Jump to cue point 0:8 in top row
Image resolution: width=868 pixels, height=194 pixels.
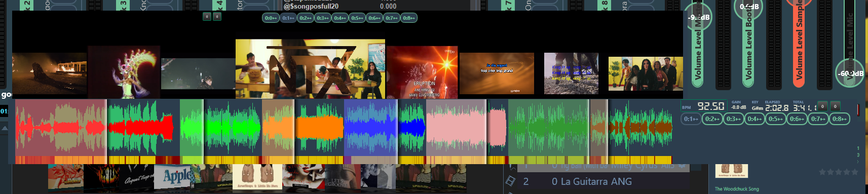pyautogui.click(x=408, y=18)
